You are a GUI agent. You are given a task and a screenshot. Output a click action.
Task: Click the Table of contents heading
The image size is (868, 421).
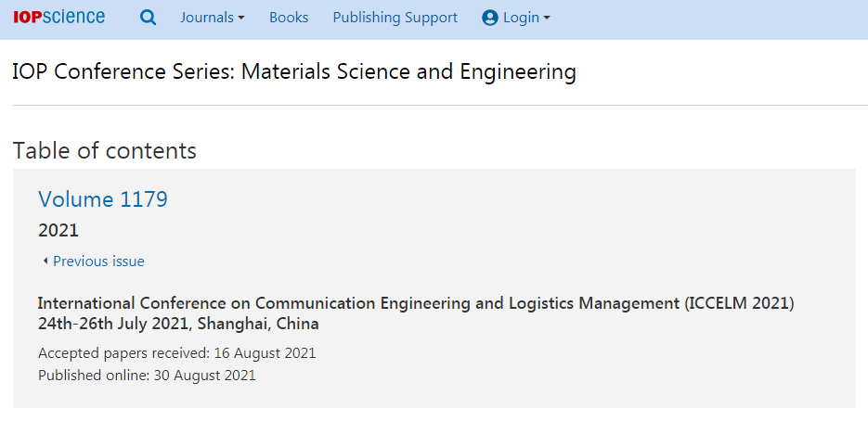(x=105, y=150)
